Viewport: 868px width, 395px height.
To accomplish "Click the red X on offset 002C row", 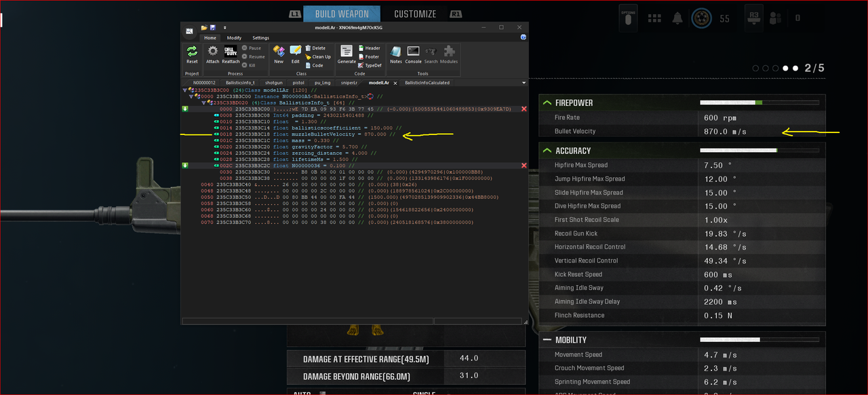I will click(x=524, y=166).
